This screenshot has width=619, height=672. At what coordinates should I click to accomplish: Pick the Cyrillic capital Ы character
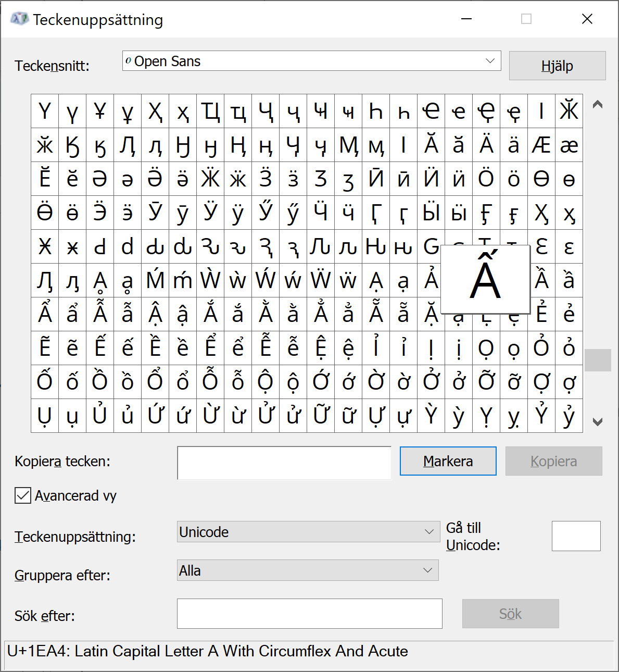pos(431,213)
